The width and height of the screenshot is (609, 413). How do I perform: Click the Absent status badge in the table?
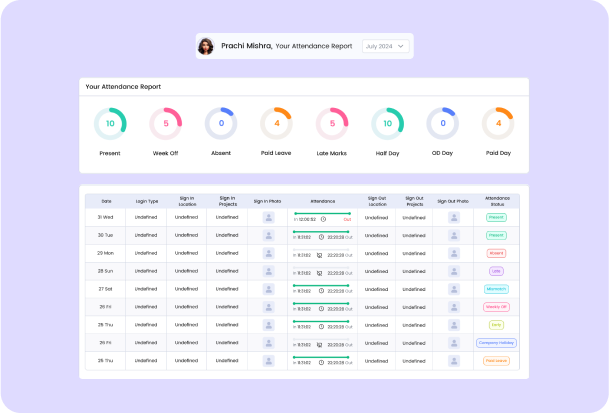496,254
